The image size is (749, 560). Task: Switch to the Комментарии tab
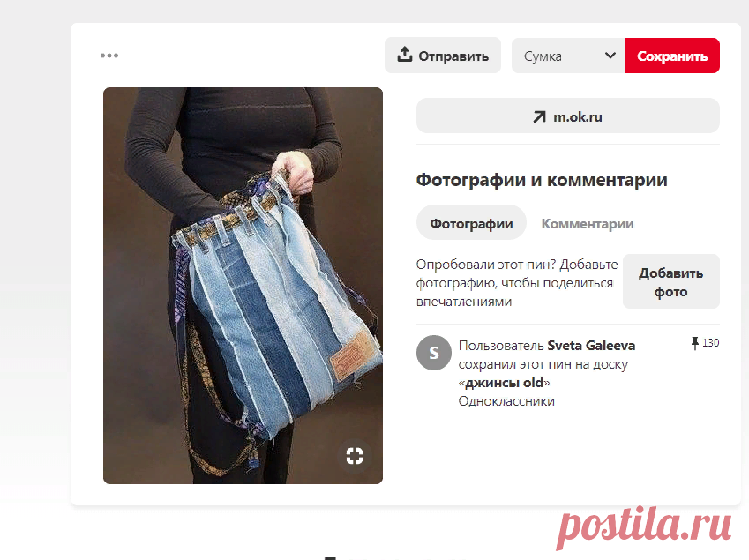pos(587,223)
